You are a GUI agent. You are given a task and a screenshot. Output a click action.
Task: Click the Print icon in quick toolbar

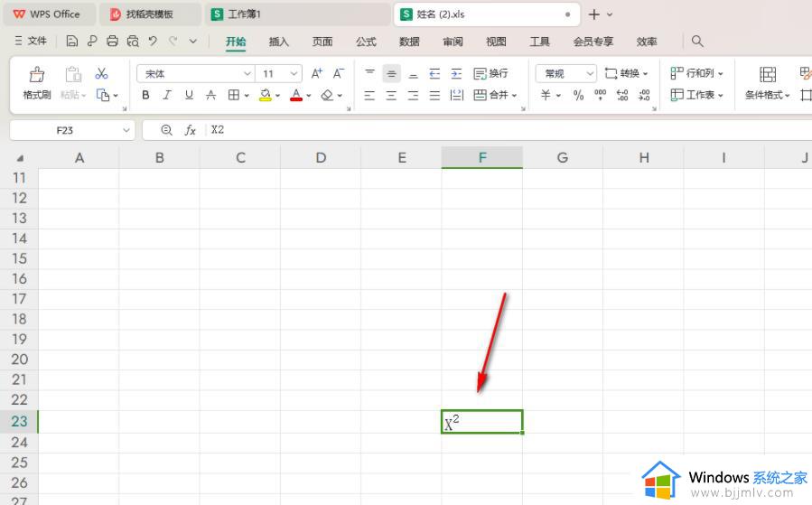tap(112, 42)
